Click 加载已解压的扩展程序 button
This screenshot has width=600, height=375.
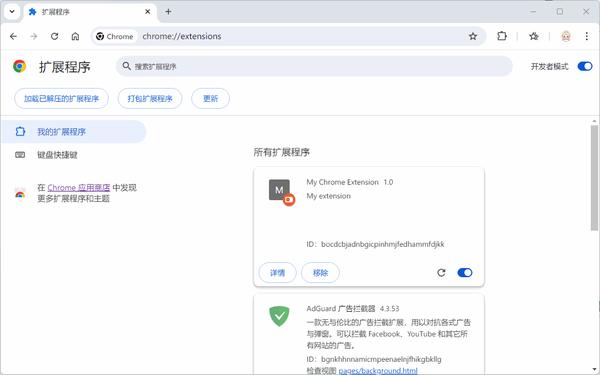tap(61, 99)
